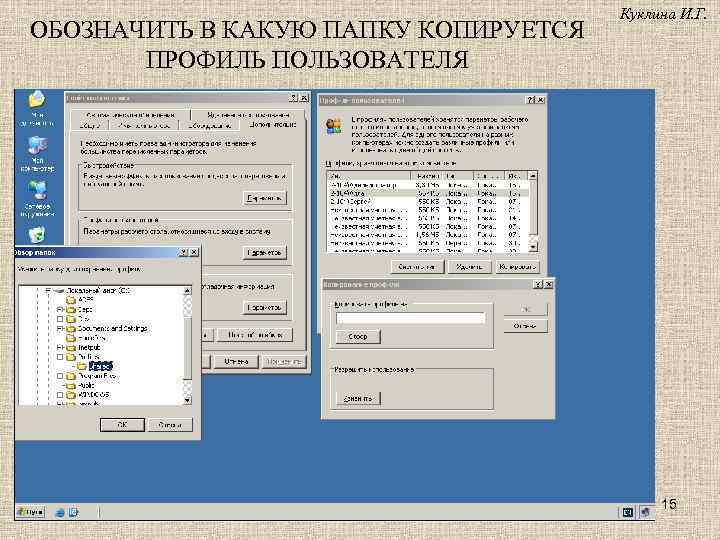This screenshot has height=540, width=720.
Task: Sort profiles by the Размер column header
Action: (x=428, y=176)
